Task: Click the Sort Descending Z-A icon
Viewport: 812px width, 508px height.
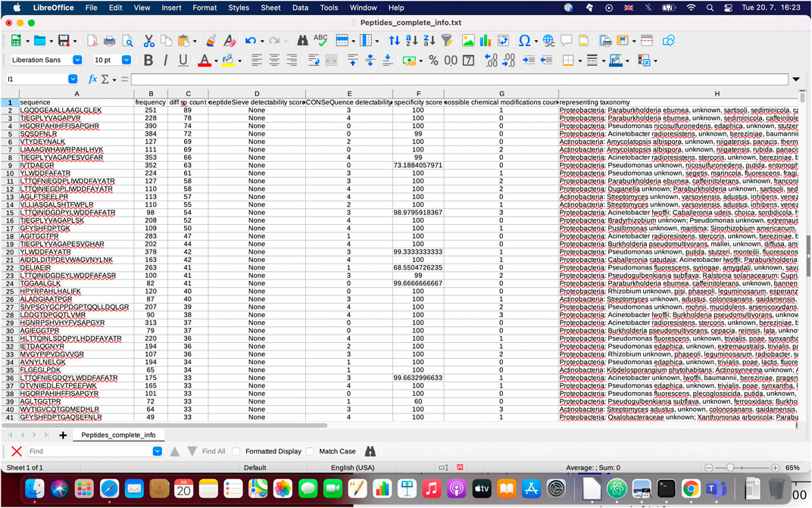Action: click(x=429, y=41)
